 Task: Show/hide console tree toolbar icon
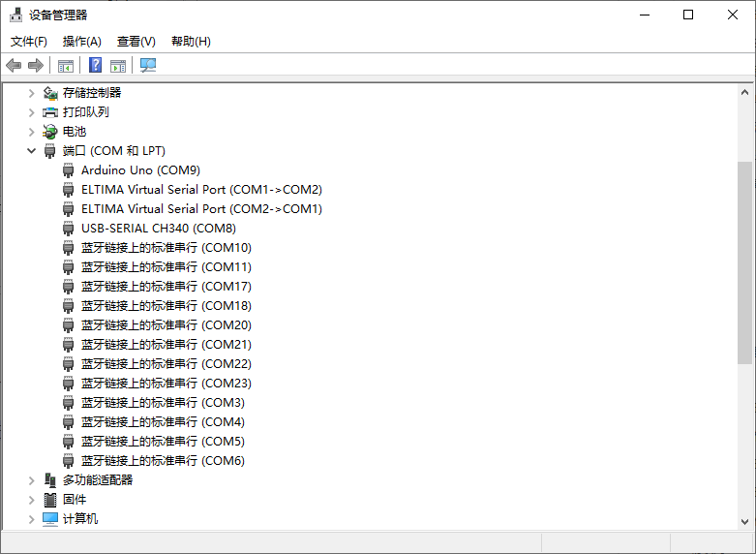pyautogui.click(x=66, y=65)
